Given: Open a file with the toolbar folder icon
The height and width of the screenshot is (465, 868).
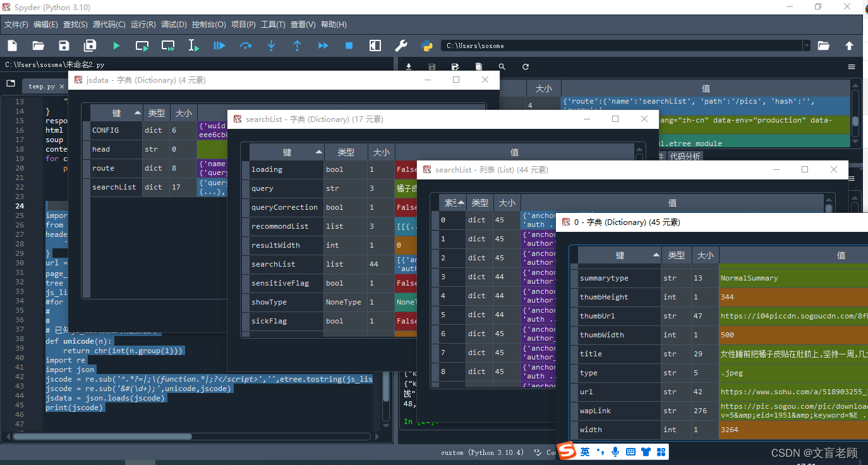Looking at the screenshot, I should [38, 45].
